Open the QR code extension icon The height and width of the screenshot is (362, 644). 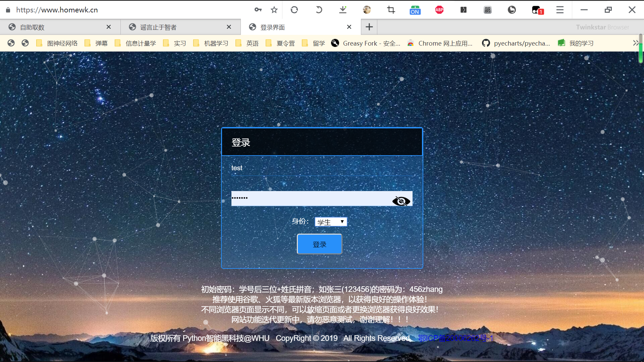tap(487, 10)
